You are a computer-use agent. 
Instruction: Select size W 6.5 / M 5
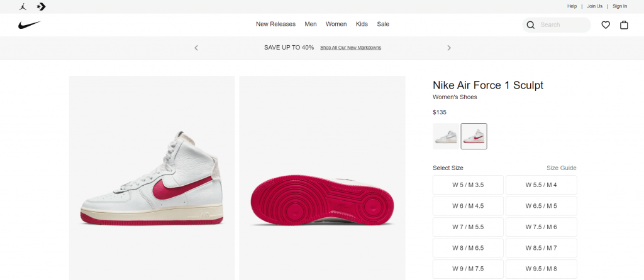coord(541,206)
